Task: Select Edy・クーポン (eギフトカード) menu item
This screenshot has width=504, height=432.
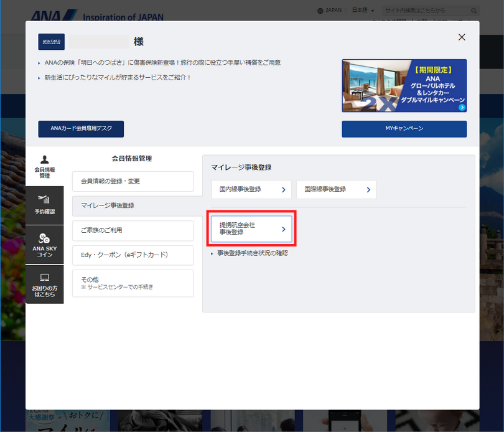Action: click(x=133, y=255)
